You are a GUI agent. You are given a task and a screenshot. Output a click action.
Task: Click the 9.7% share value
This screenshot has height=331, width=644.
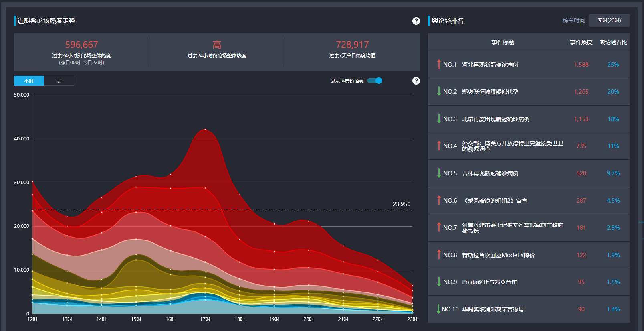tap(613, 173)
